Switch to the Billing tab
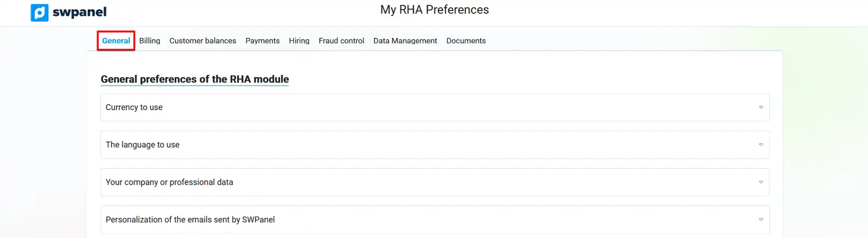 (x=150, y=41)
